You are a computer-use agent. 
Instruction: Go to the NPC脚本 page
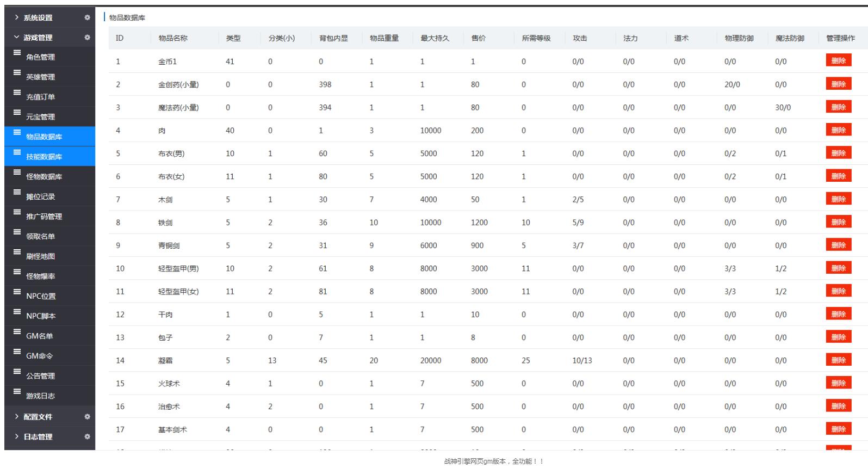click(41, 316)
